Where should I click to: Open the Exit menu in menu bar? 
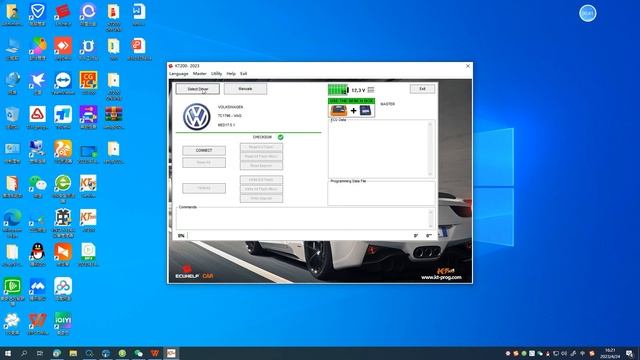click(x=244, y=73)
